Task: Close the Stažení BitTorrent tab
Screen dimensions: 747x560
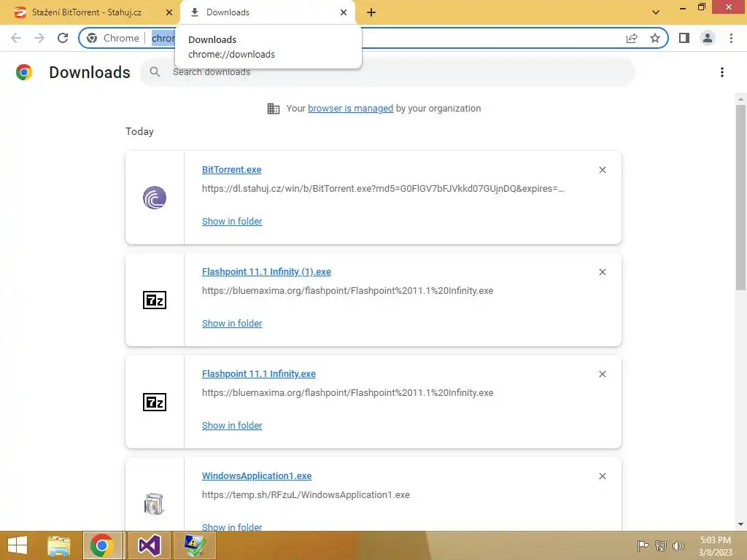Action: pos(169,12)
